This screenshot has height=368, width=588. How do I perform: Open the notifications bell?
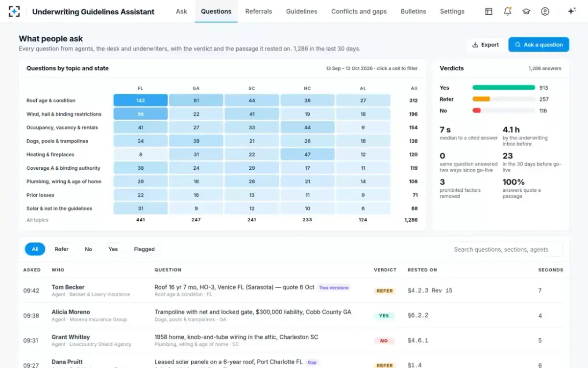tap(508, 11)
